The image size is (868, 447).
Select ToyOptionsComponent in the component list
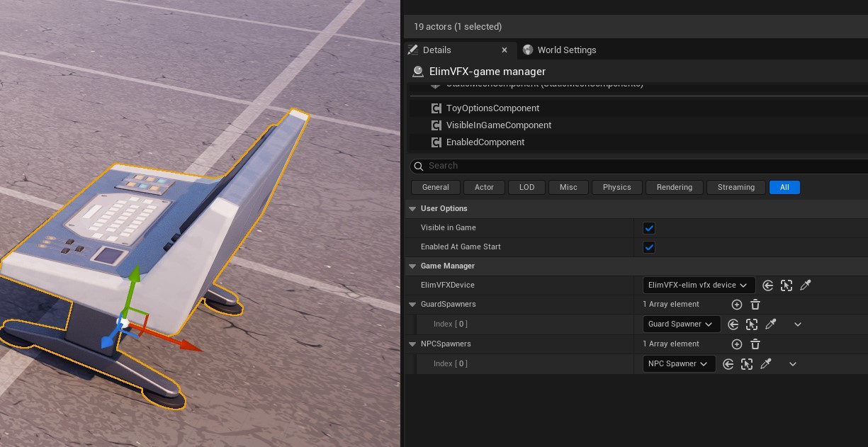pyautogui.click(x=492, y=108)
